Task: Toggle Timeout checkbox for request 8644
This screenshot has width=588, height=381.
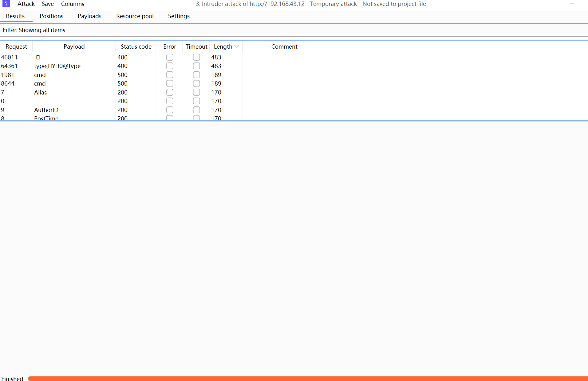Action: 196,83
